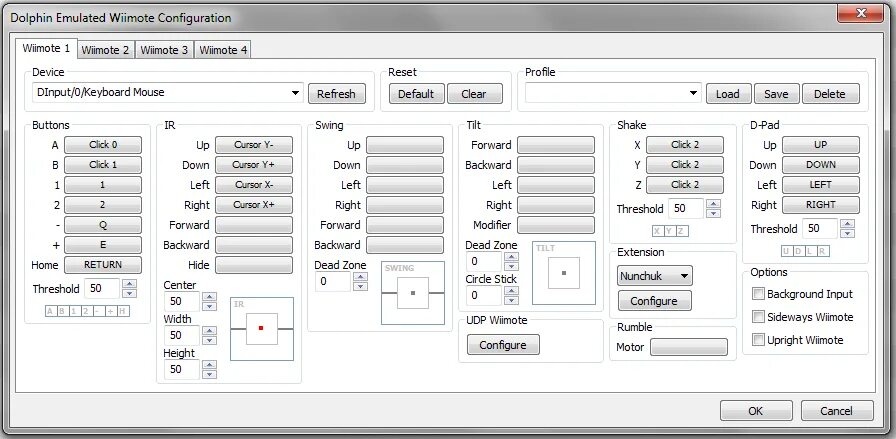Open UDP Wiimote Configure
This screenshot has height=439, width=896.
[x=503, y=345]
